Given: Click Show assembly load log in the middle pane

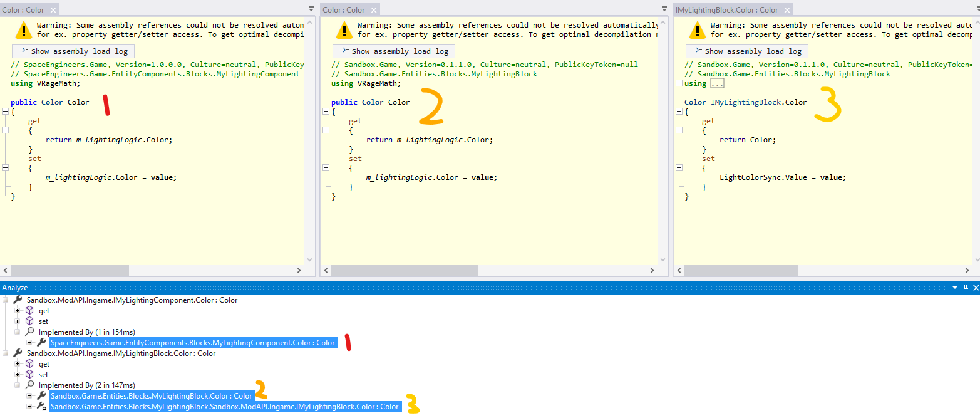Looking at the screenshot, I should (394, 51).
